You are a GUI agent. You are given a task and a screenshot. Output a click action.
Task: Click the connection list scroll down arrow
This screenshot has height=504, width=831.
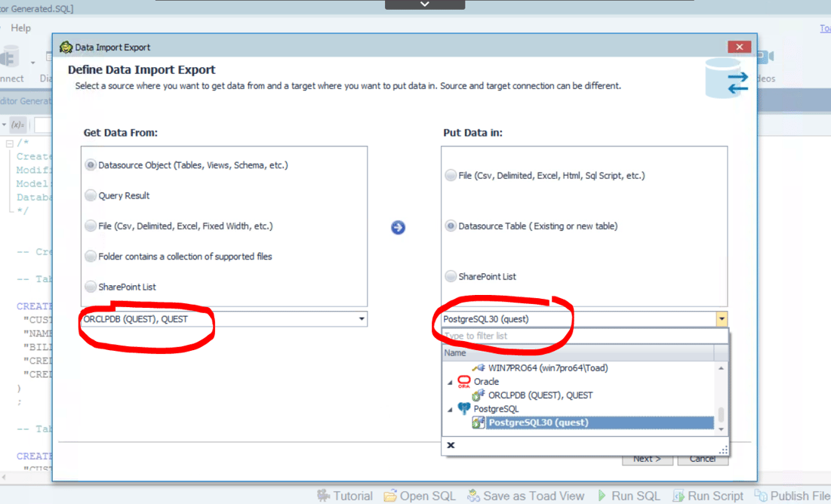[x=721, y=429]
